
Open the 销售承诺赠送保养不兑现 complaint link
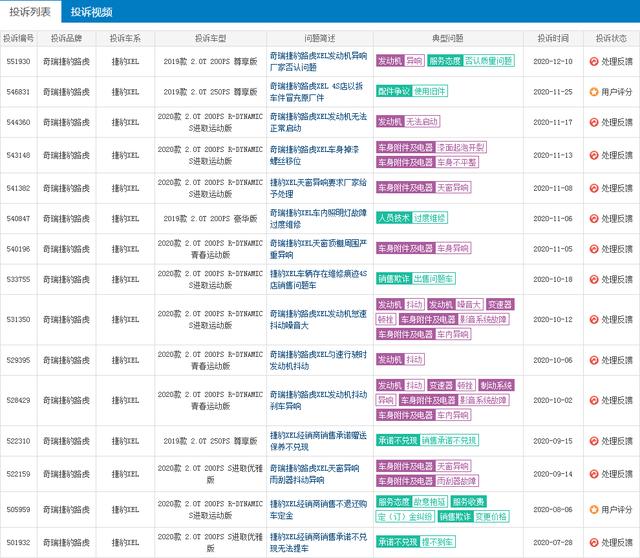coord(318,441)
